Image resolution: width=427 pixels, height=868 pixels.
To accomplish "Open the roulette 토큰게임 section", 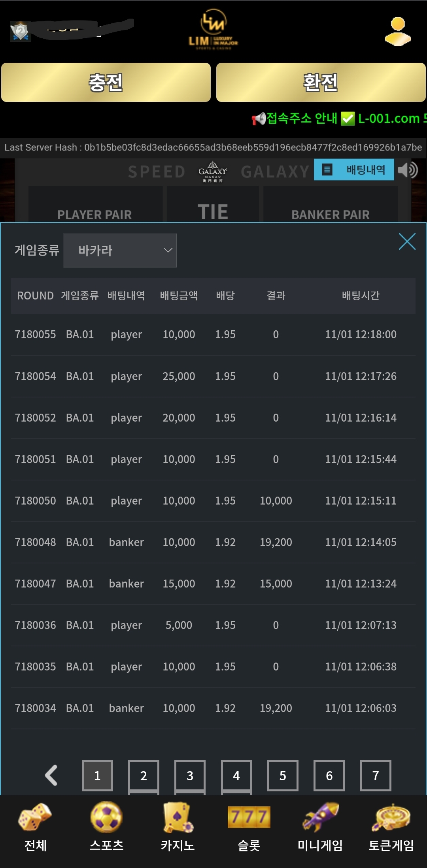I will click(x=391, y=827).
